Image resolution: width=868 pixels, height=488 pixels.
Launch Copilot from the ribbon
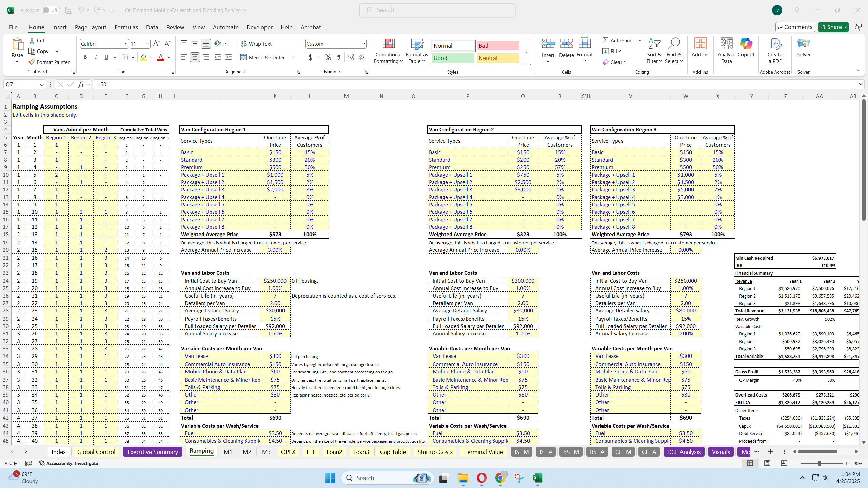point(745,50)
